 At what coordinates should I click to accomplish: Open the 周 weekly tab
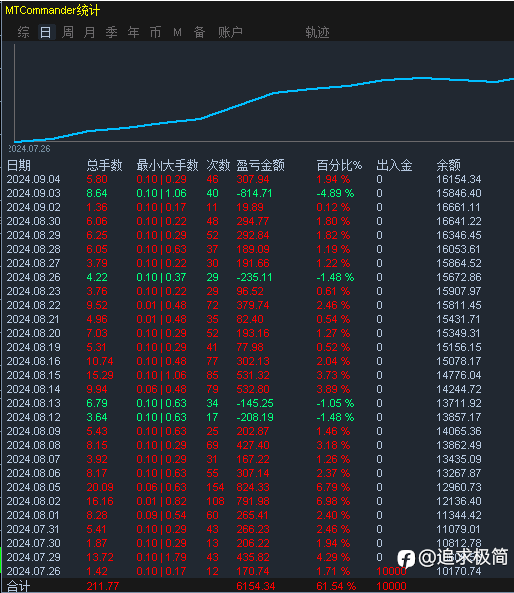(68, 32)
